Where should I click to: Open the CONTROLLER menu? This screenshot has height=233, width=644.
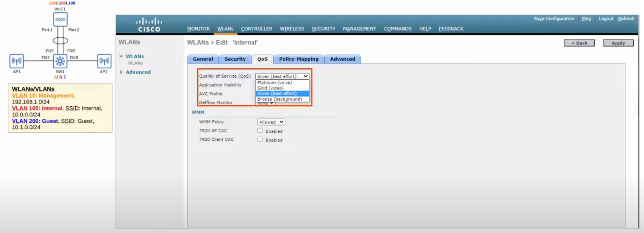256,29
